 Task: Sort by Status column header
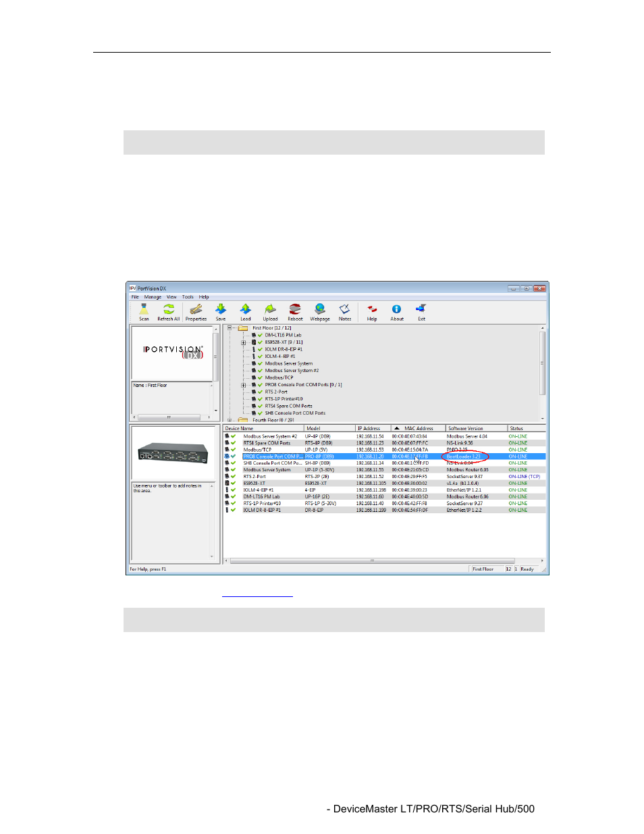[527, 428]
